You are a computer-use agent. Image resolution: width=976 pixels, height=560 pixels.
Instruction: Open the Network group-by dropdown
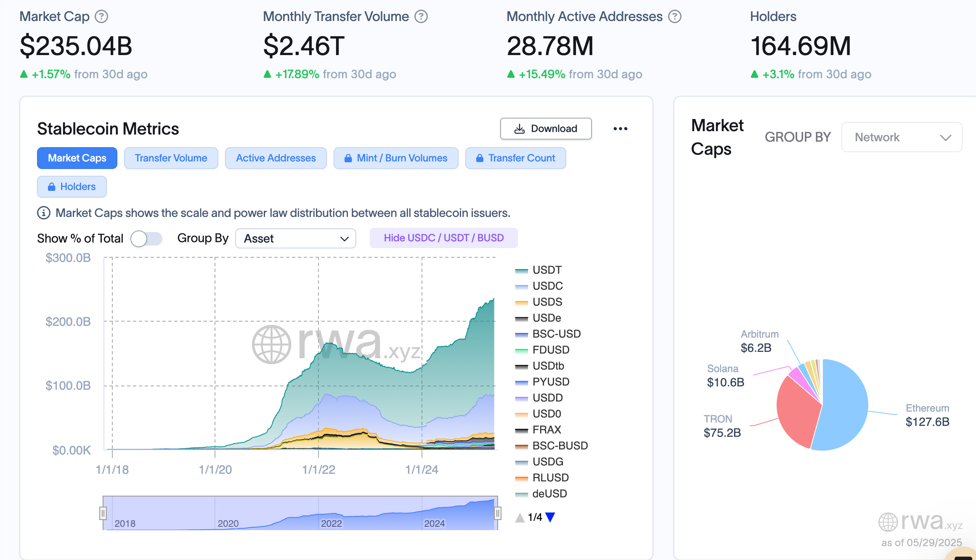[x=902, y=137]
